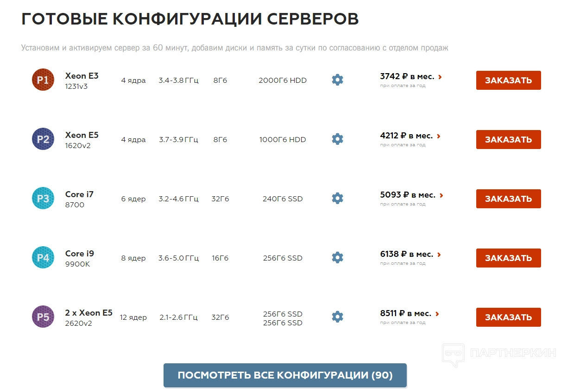The width and height of the screenshot is (580, 392).
Task: Click the 2000Гб HDD storage value
Action: pyautogui.click(x=283, y=81)
